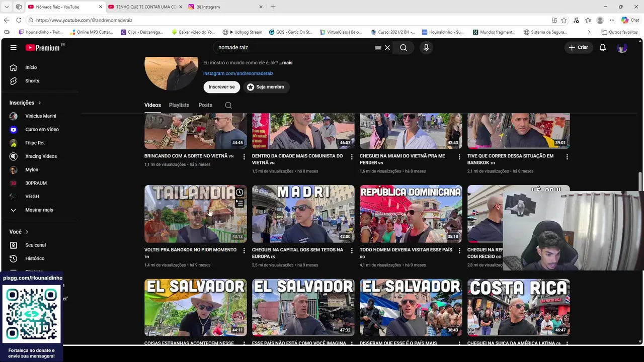
Task: Open options menu for CHEGUEI NA MIAMI DO VIETNÃ video
Action: point(459,157)
